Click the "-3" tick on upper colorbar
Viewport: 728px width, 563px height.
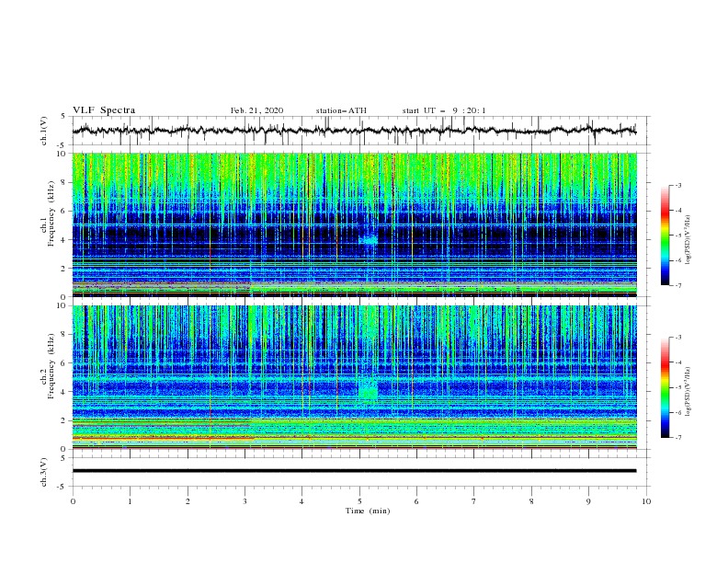point(677,185)
